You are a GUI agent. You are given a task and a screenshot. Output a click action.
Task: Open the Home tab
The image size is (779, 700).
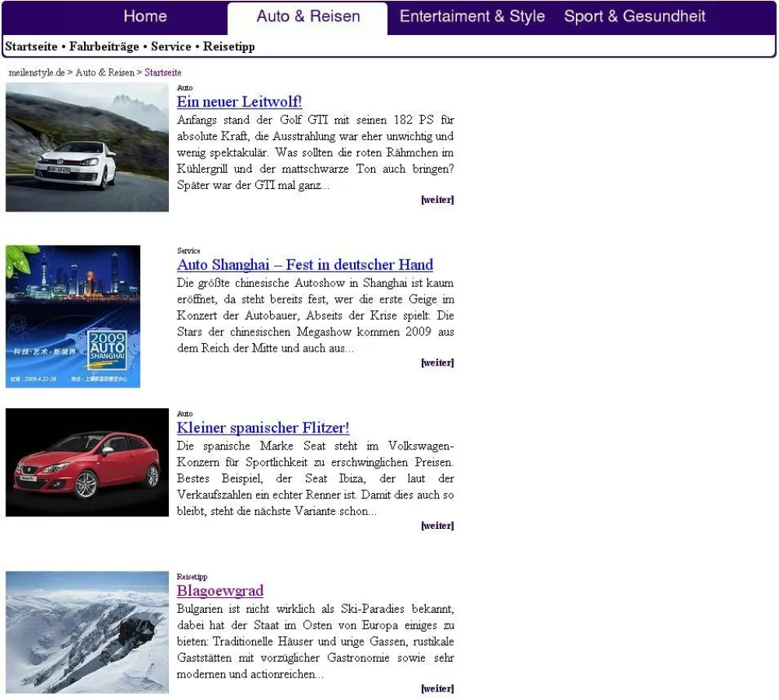coord(145,16)
